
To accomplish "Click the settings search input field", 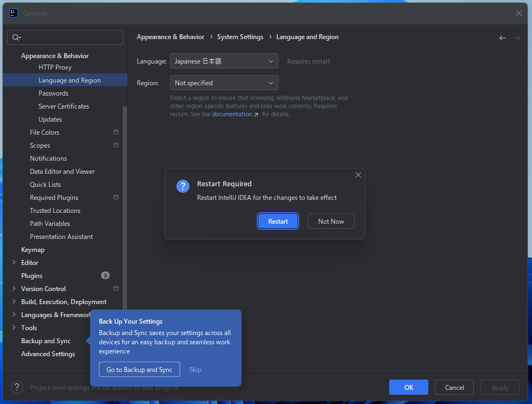I will (x=71, y=37).
